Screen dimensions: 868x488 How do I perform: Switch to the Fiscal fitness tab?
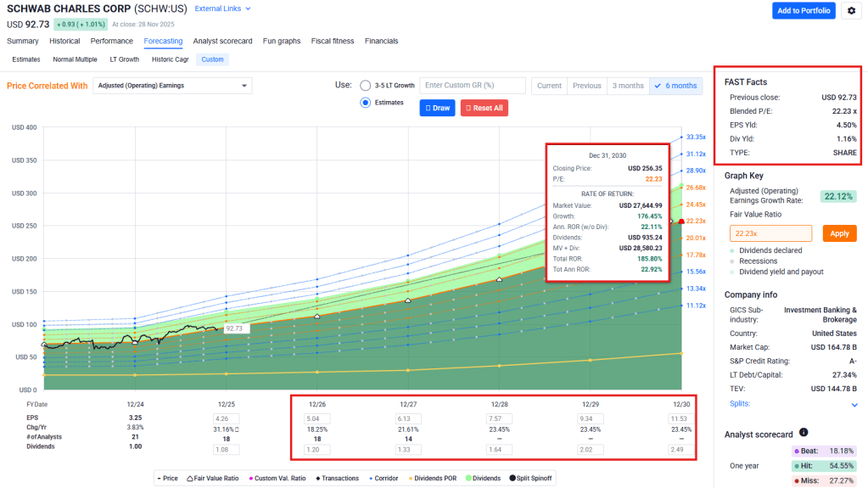(x=333, y=41)
